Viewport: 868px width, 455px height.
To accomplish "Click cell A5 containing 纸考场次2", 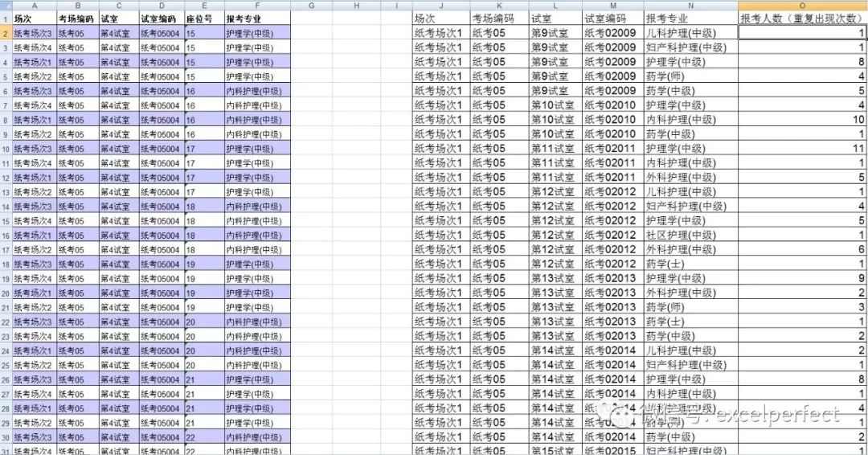I will pyautogui.click(x=35, y=76).
